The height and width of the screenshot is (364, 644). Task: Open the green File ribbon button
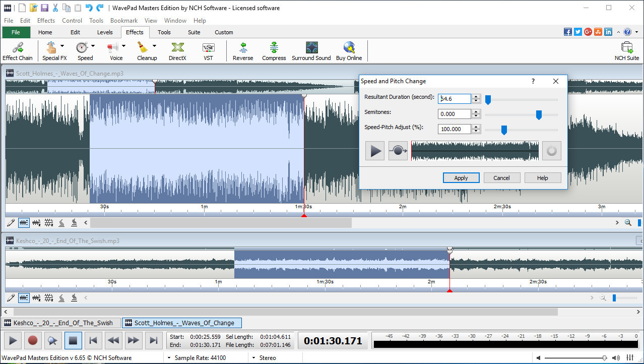pos(16,32)
